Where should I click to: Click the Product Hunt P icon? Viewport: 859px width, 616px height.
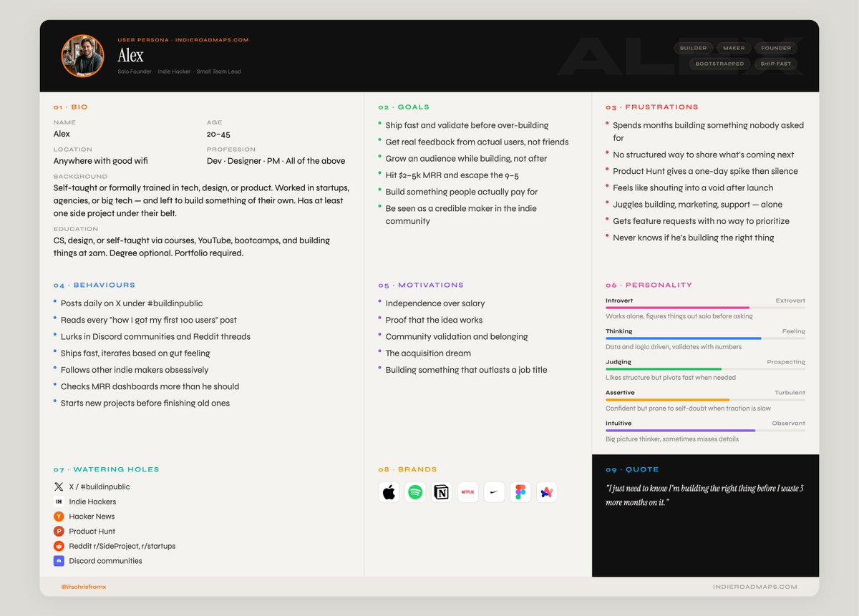(59, 531)
